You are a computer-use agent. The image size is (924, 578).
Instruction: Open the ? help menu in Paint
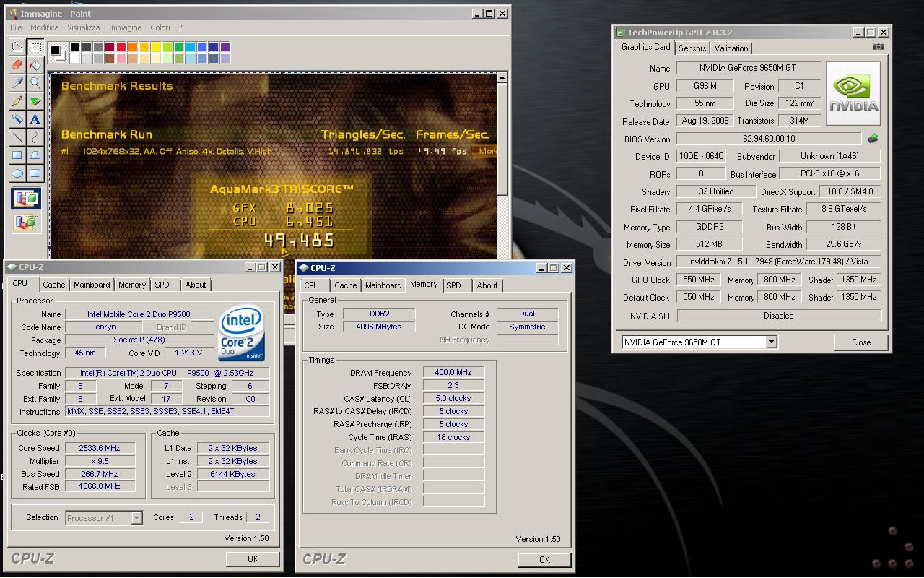click(180, 27)
